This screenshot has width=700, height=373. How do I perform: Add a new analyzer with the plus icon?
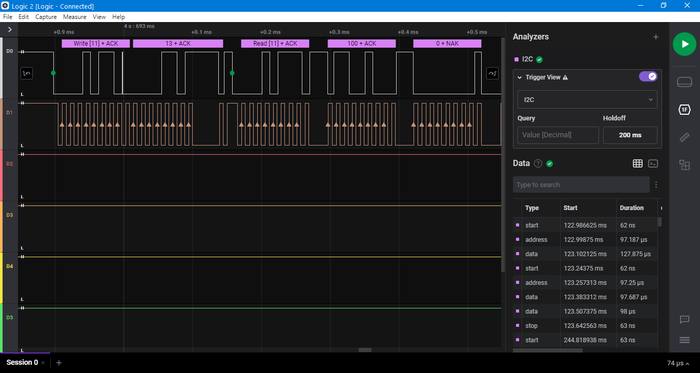pyautogui.click(x=656, y=37)
